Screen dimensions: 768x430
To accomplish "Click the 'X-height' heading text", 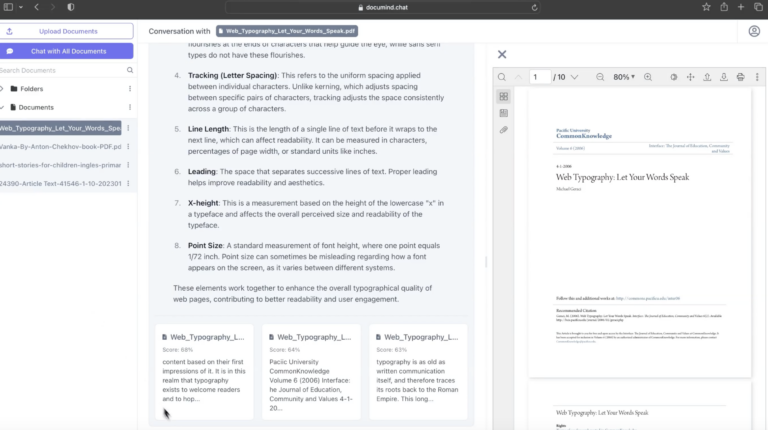I will coord(203,203).
